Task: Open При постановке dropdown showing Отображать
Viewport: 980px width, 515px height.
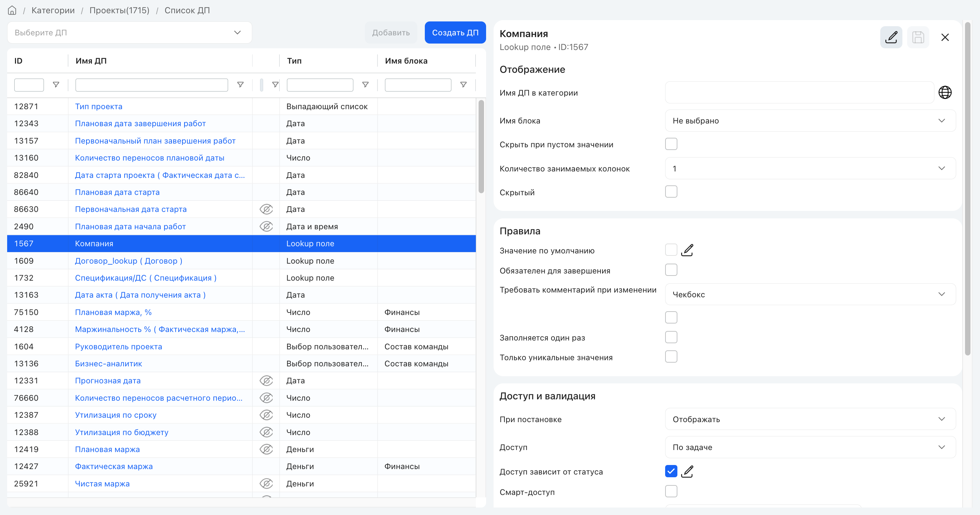Action: 810,419
